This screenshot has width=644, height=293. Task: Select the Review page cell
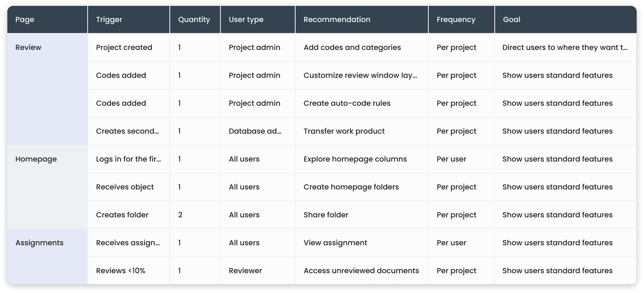[47, 89]
